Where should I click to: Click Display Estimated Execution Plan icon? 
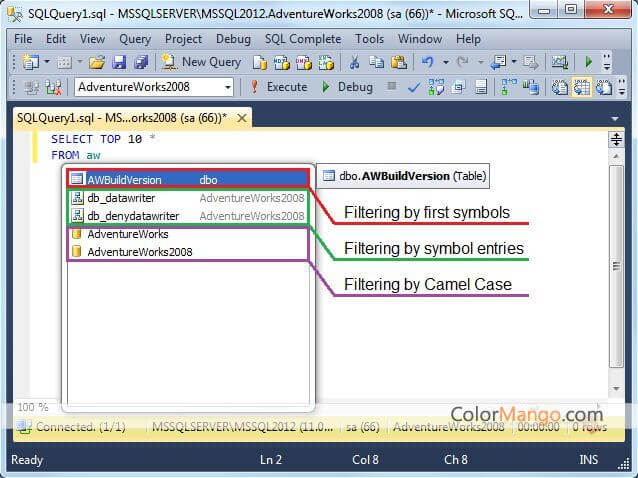(x=436, y=87)
